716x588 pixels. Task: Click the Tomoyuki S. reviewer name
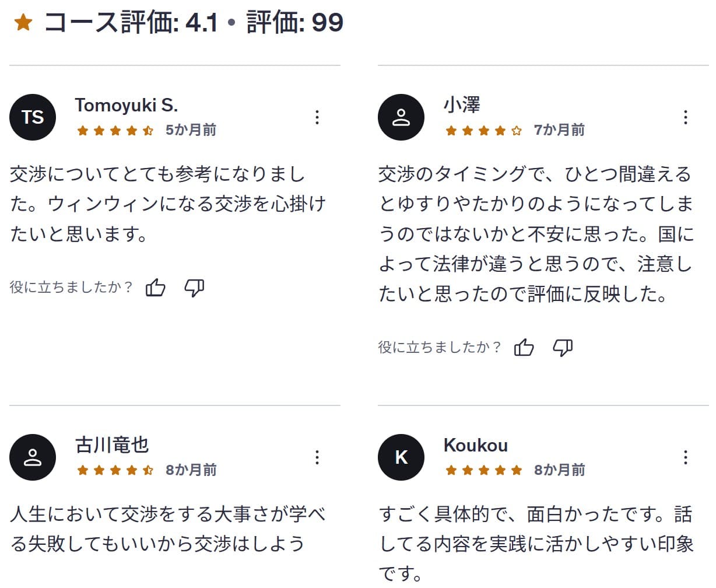pyautogui.click(x=128, y=106)
